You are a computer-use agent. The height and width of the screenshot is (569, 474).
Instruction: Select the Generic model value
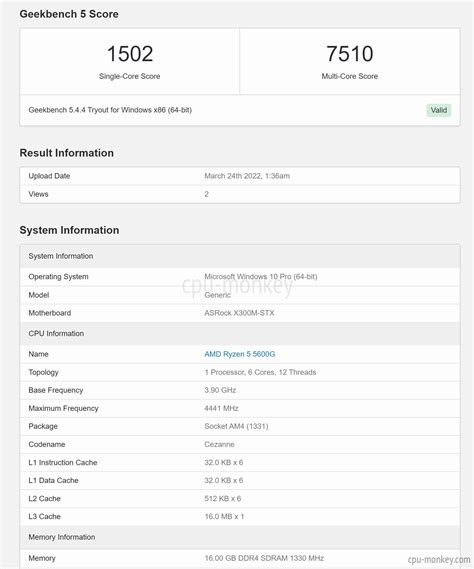217,295
